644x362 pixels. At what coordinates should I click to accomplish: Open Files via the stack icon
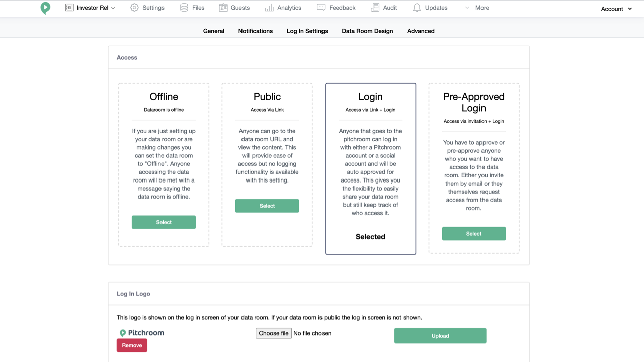click(184, 8)
